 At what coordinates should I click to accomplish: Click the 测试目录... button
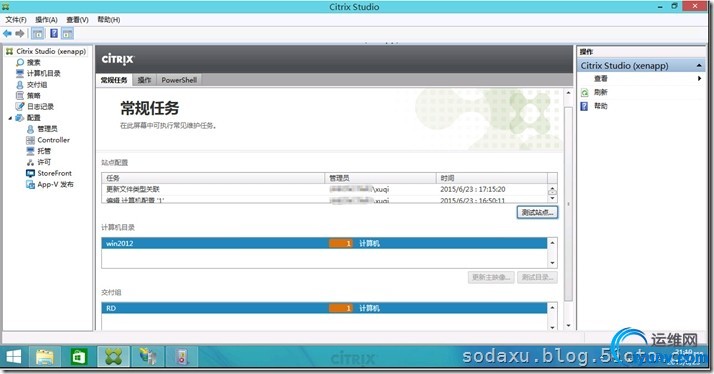coord(537,277)
